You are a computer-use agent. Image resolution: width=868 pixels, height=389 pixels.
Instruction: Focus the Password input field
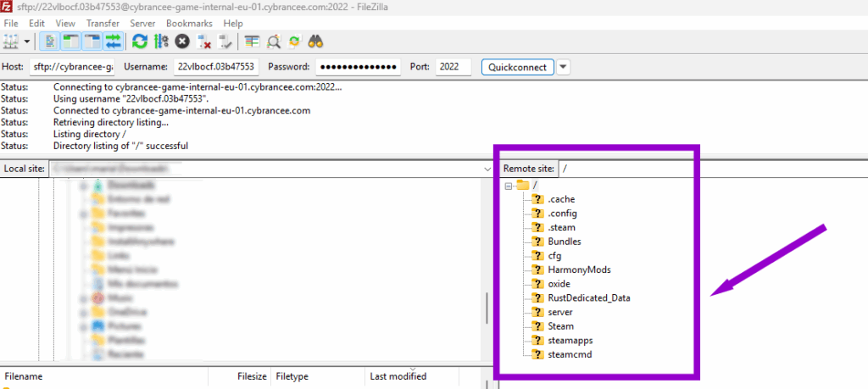[359, 67]
